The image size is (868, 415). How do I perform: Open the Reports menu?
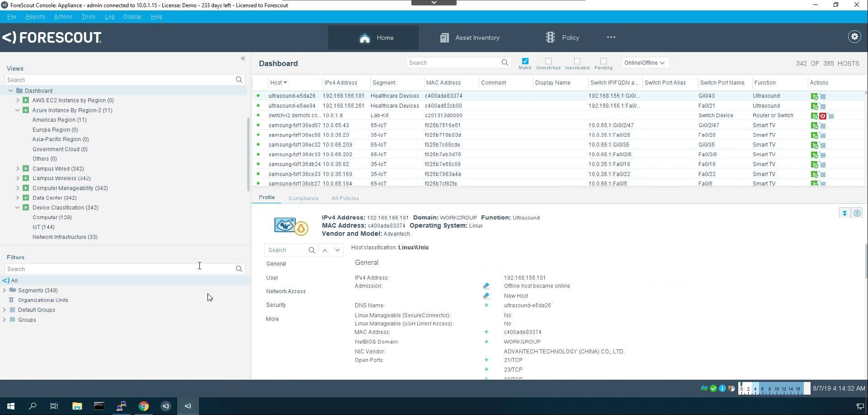point(35,17)
